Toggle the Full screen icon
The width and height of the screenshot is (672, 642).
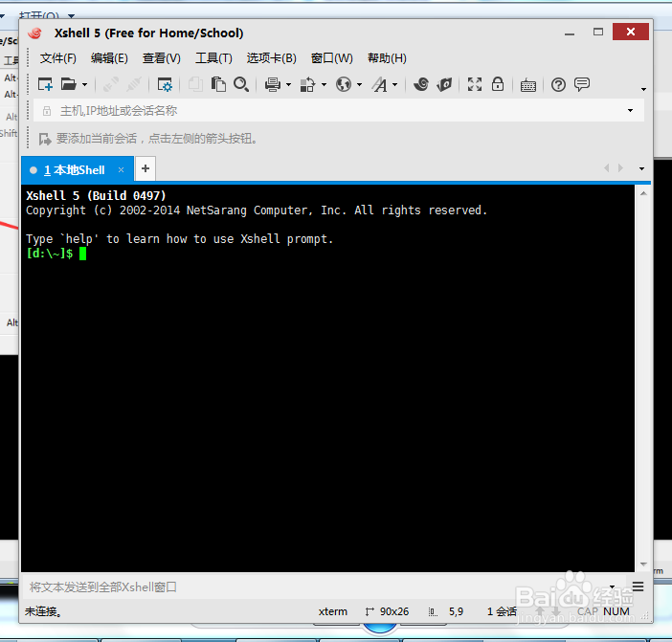point(475,84)
